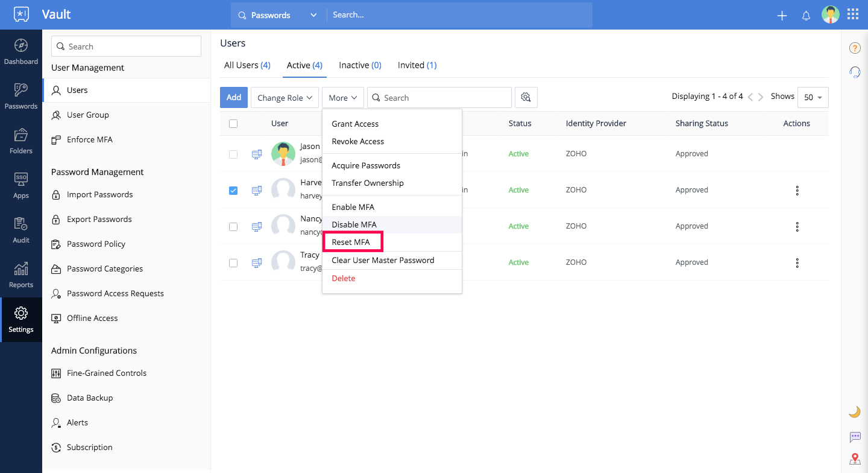Open the Change Role dropdown
The width and height of the screenshot is (868, 473).
point(284,97)
